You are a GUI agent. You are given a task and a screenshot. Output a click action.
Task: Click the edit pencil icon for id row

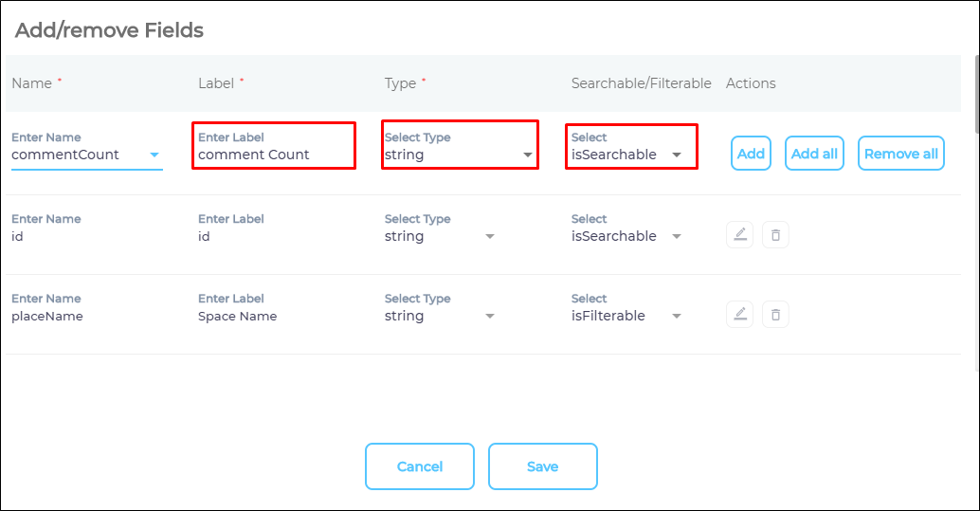pyautogui.click(x=741, y=235)
